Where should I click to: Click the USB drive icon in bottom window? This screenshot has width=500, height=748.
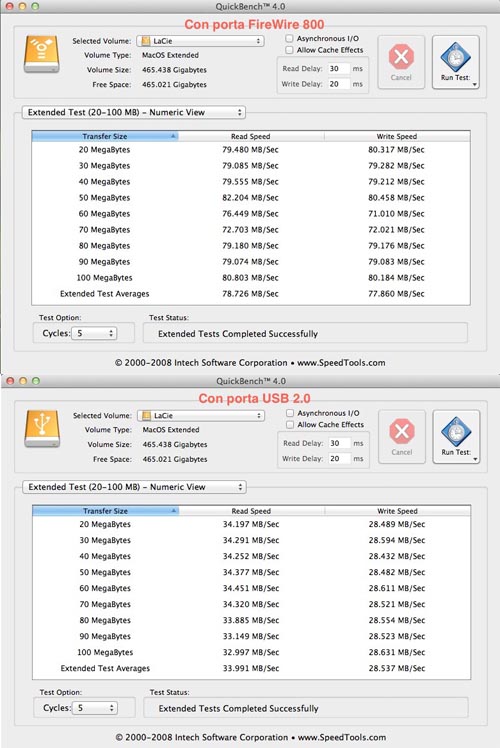pyautogui.click(x=42, y=428)
